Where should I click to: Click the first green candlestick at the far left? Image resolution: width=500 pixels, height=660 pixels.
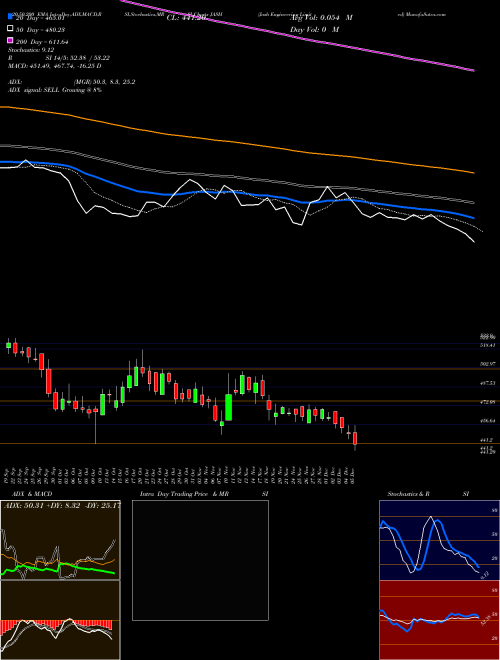(8, 346)
